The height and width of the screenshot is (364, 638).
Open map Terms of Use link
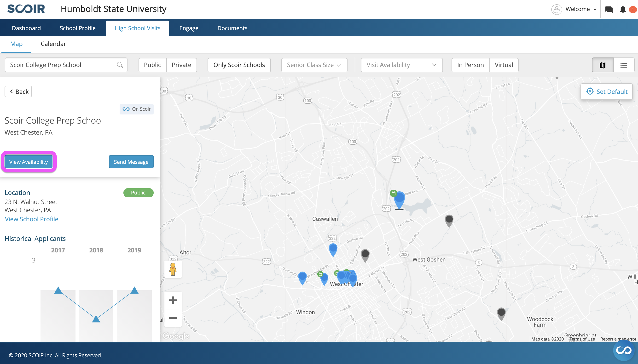pos(582,339)
